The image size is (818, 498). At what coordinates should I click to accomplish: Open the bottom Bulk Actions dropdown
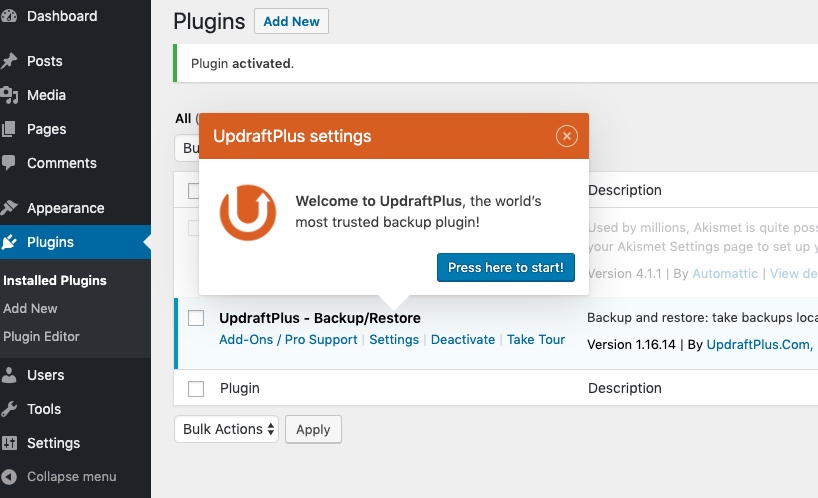pyautogui.click(x=226, y=429)
